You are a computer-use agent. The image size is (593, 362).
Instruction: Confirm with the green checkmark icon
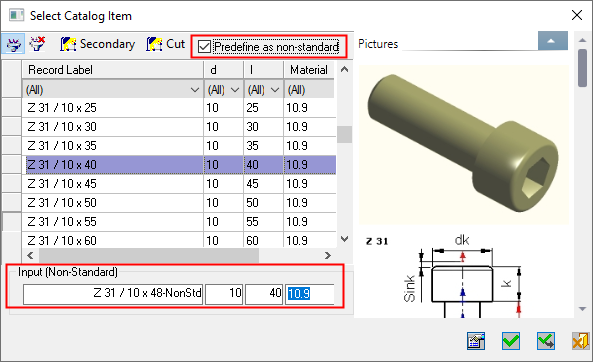[511, 341]
